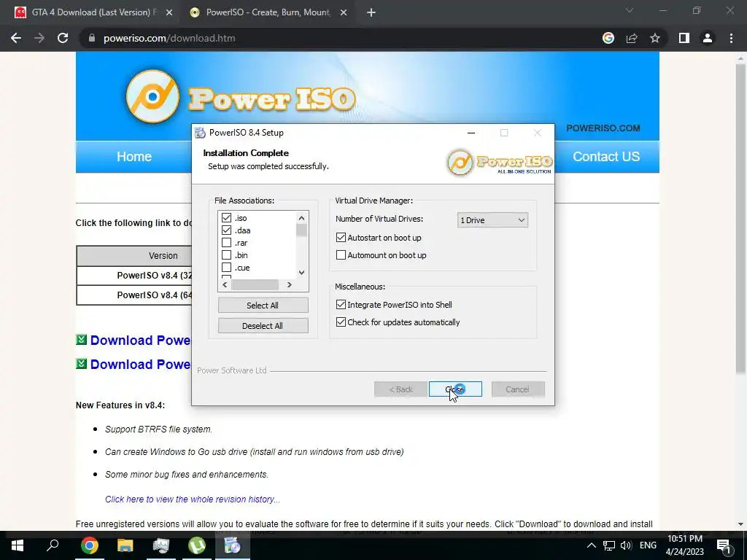Close the GTA 4 Download tab
The image size is (747, 560).
tap(169, 12)
